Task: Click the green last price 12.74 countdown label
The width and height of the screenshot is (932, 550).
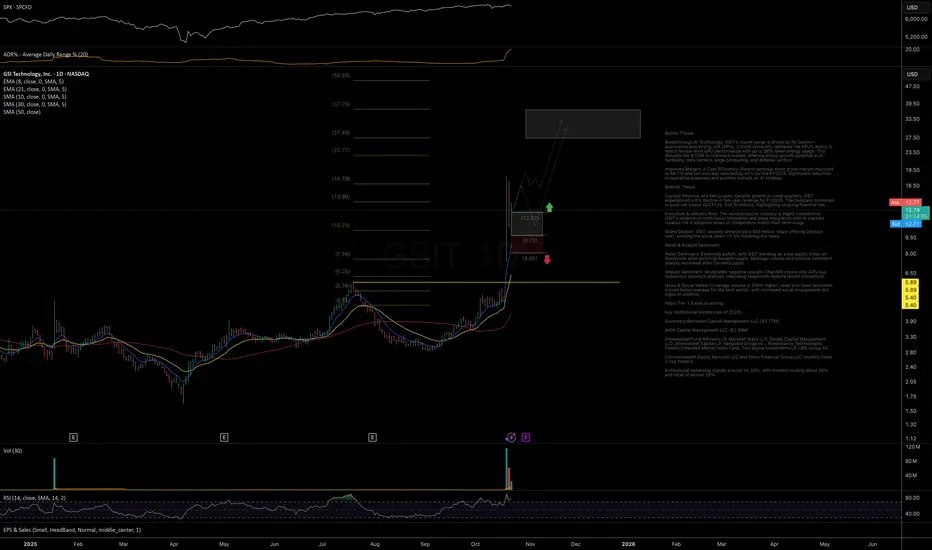Action: pyautogui.click(x=915, y=213)
